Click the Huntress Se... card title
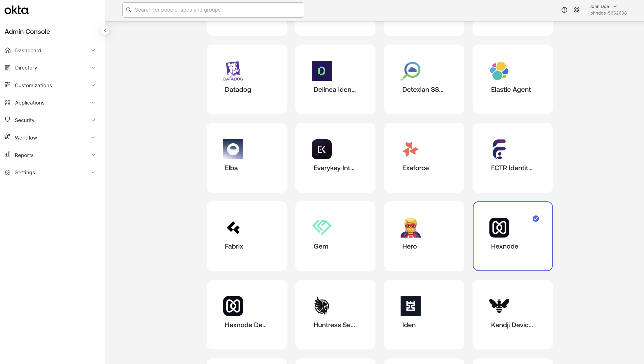 [334, 325]
